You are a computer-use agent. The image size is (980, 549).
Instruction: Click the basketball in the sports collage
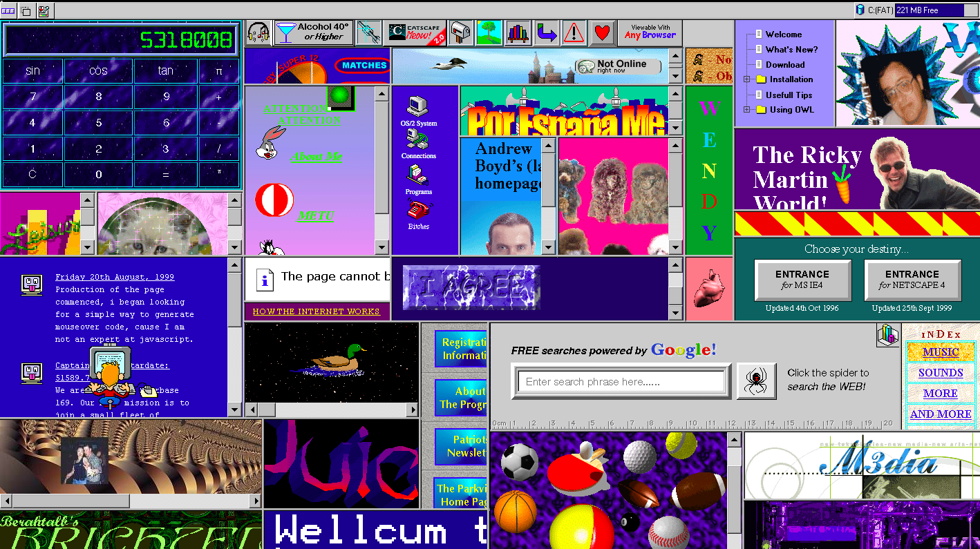pos(515,512)
